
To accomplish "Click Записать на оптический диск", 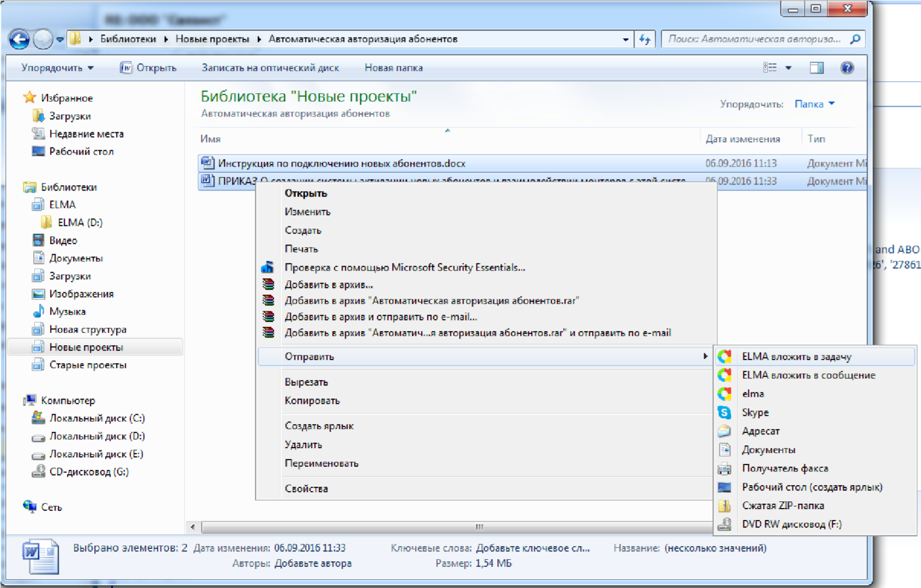I will click(270, 68).
